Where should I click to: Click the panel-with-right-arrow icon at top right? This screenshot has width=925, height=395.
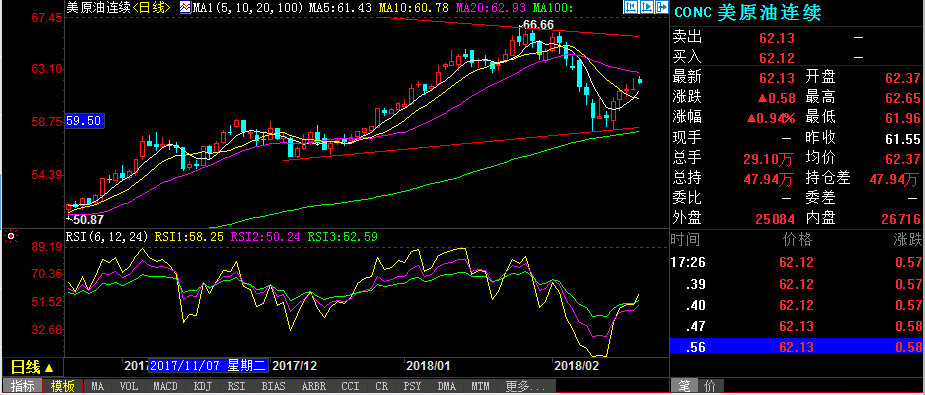pos(661,8)
